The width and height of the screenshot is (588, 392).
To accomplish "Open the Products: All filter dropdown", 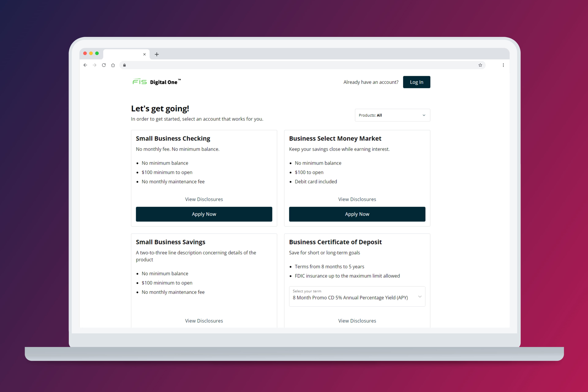I will coord(392,115).
